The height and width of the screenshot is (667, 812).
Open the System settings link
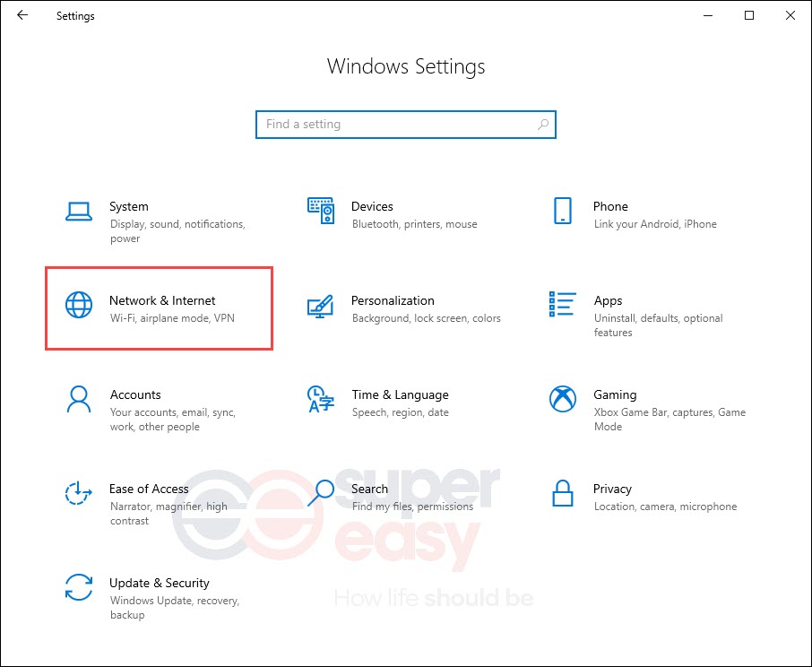[x=128, y=206]
